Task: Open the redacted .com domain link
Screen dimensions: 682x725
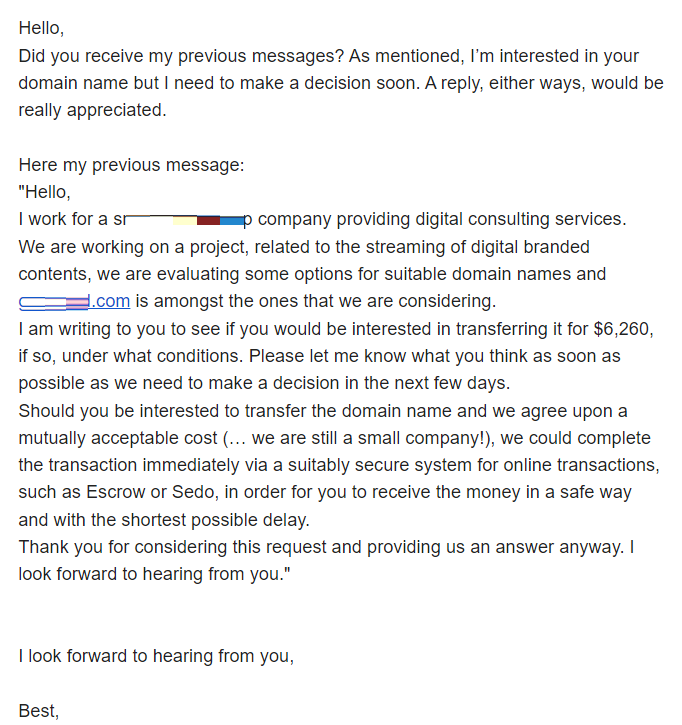Action: click(x=74, y=301)
